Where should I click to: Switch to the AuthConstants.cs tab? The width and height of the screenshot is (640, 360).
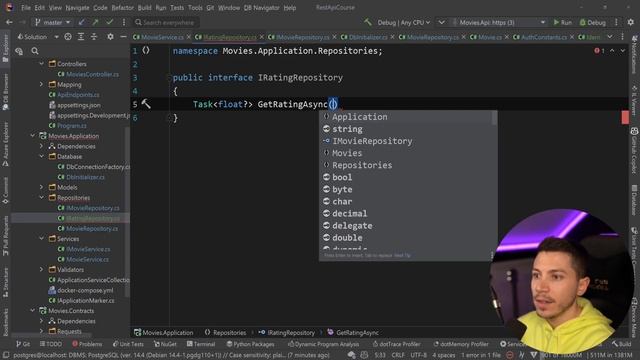coord(544,37)
